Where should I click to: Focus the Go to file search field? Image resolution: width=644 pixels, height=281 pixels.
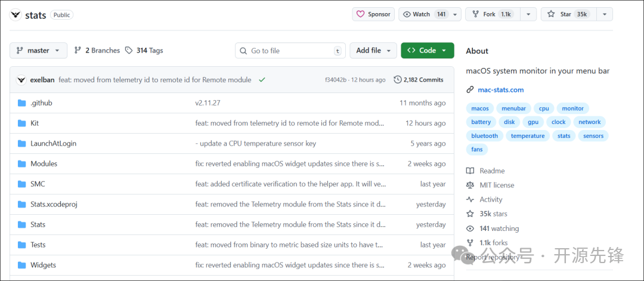(x=290, y=51)
